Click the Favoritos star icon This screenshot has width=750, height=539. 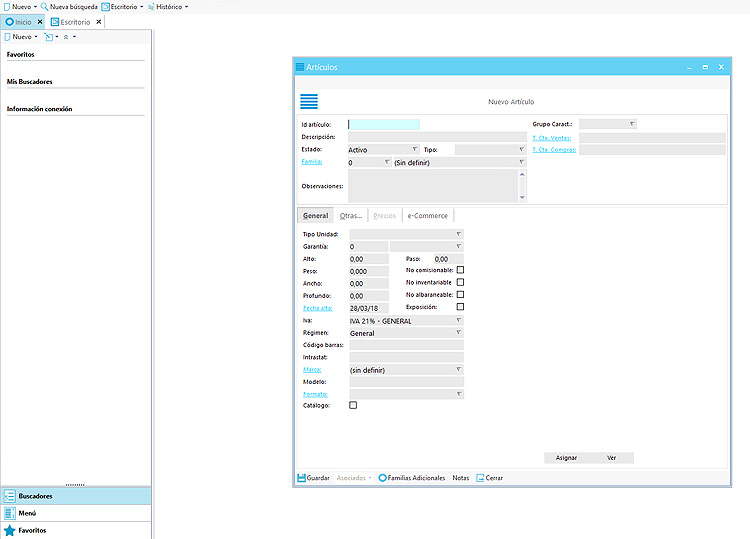pyautogui.click(x=10, y=530)
